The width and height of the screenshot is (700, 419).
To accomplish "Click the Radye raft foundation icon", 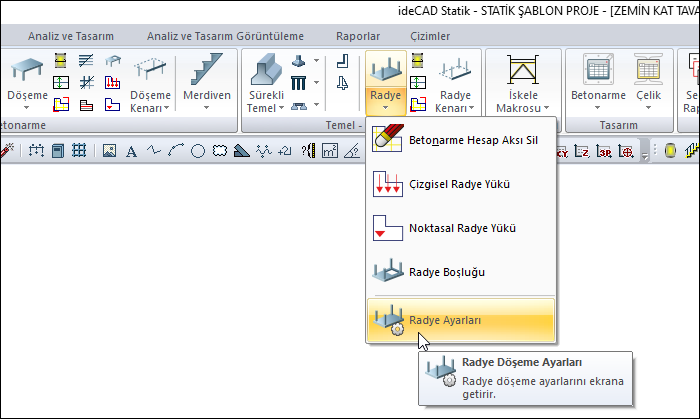I will coord(386,69).
